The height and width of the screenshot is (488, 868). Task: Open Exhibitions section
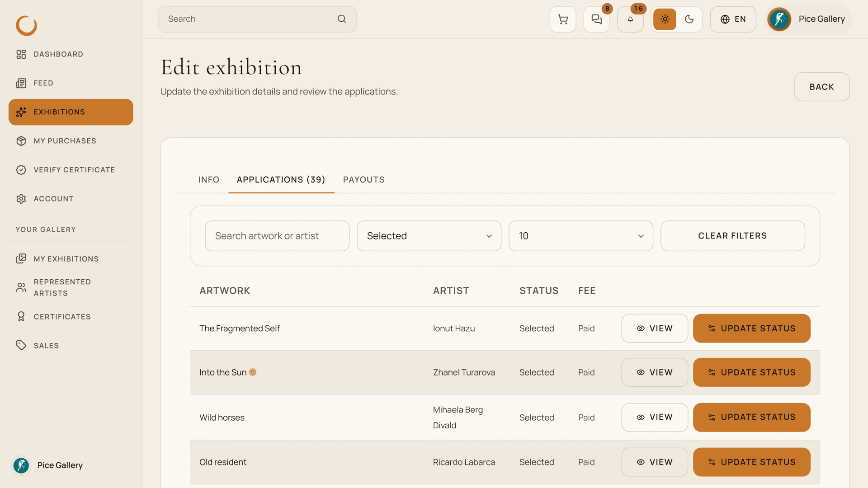[x=71, y=112]
